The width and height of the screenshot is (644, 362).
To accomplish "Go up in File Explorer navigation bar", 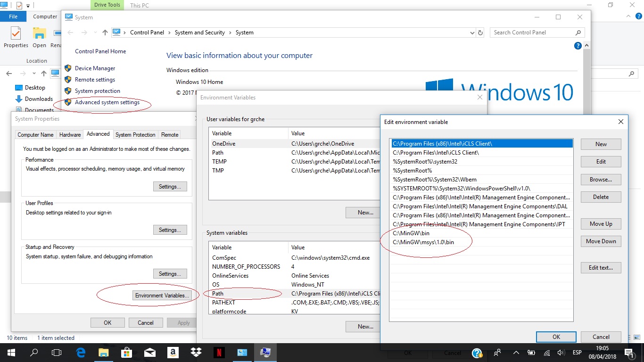I will 44,74.
